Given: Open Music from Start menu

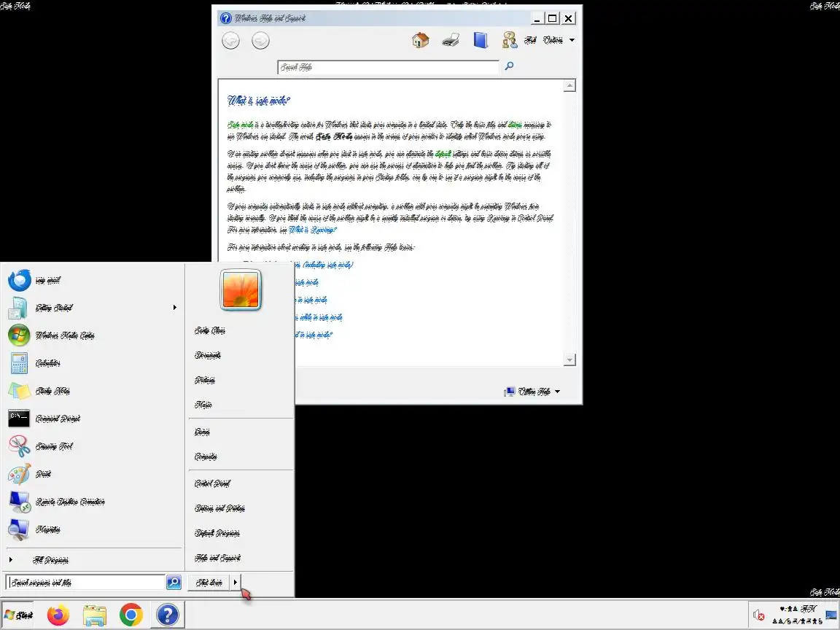Looking at the screenshot, I should coord(203,405).
